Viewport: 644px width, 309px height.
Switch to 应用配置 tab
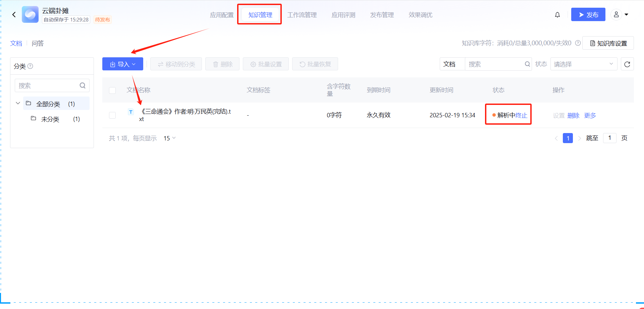(x=222, y=15)
